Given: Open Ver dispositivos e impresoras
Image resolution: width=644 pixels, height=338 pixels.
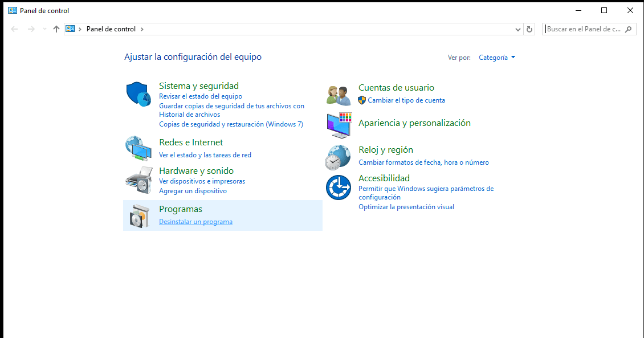Looking at the screenshot, I should pos(202,181).
